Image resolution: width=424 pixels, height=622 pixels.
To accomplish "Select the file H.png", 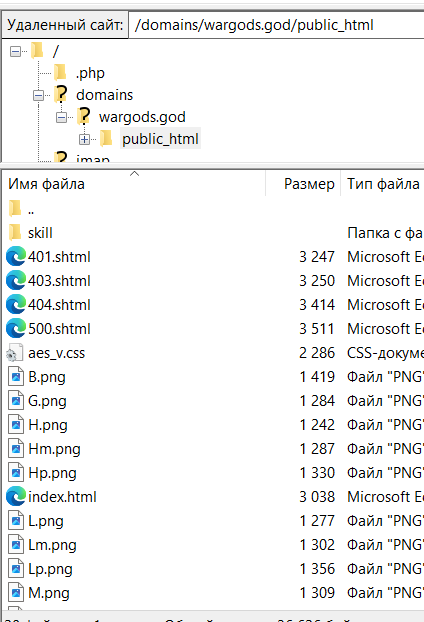I will 48,425.
